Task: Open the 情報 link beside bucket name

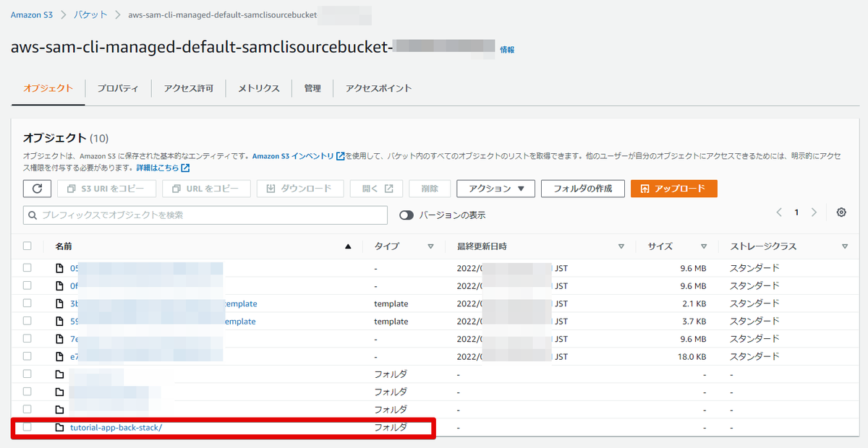Action: (x=507, y=50)
